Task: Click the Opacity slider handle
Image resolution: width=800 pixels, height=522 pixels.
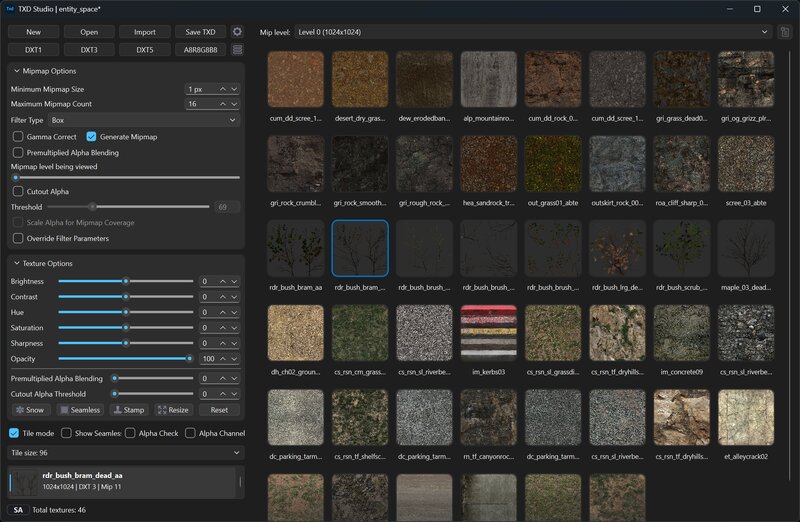Action: 189,358
